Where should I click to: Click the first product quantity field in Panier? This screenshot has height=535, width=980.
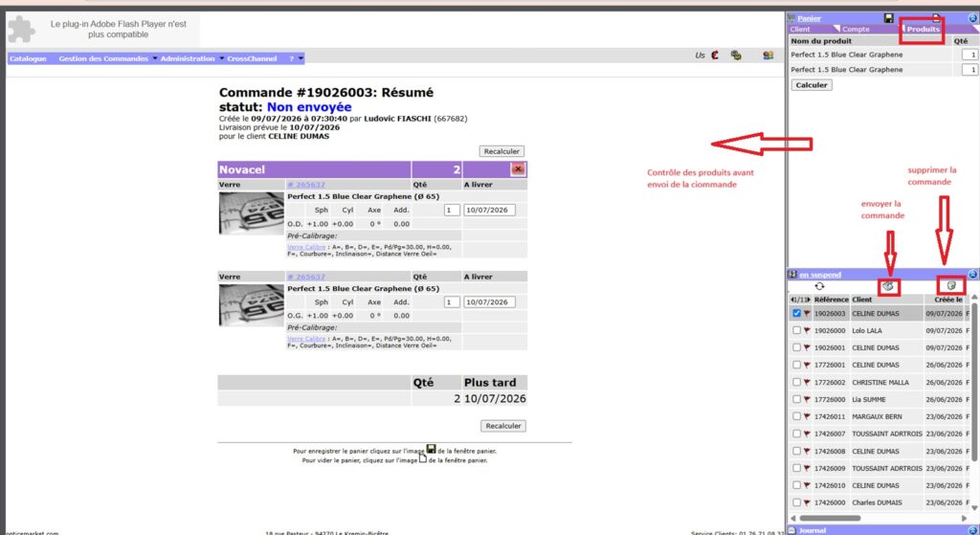969,55
